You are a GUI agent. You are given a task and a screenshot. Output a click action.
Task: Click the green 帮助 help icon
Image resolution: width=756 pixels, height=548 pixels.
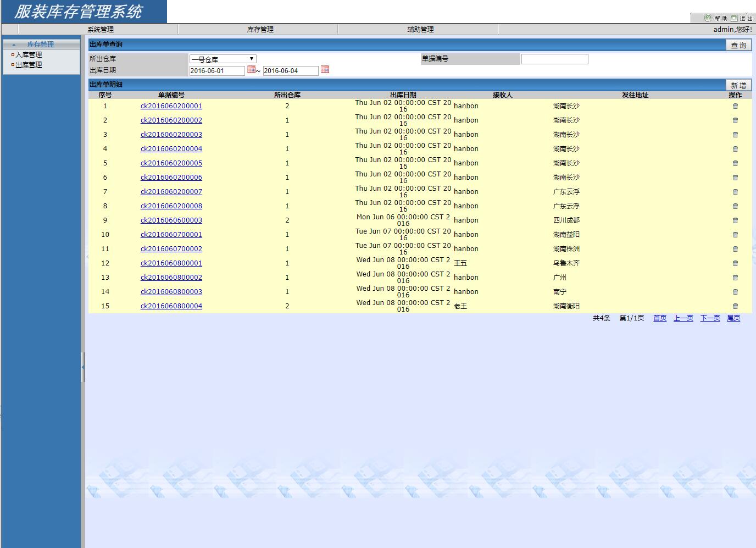tap(708, 18)
